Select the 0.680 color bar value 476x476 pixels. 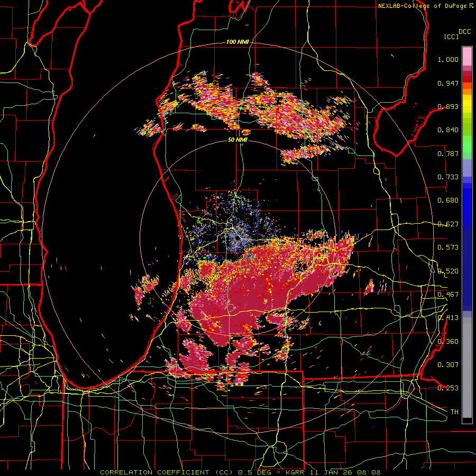pos(448,200)
